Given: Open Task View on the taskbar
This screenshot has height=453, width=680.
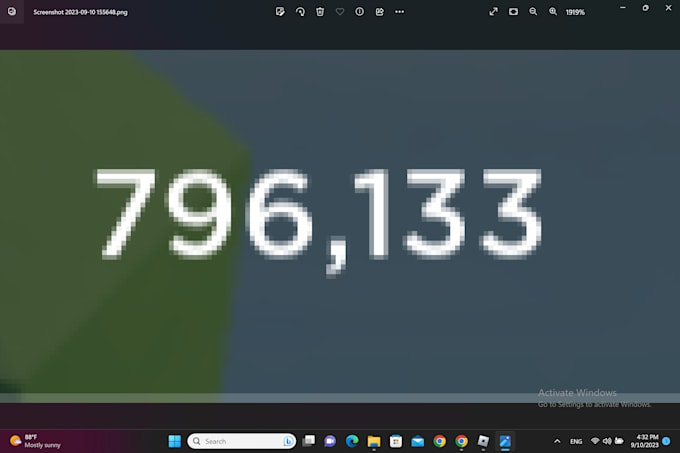Looking at the screenshot, I should 309,441.
